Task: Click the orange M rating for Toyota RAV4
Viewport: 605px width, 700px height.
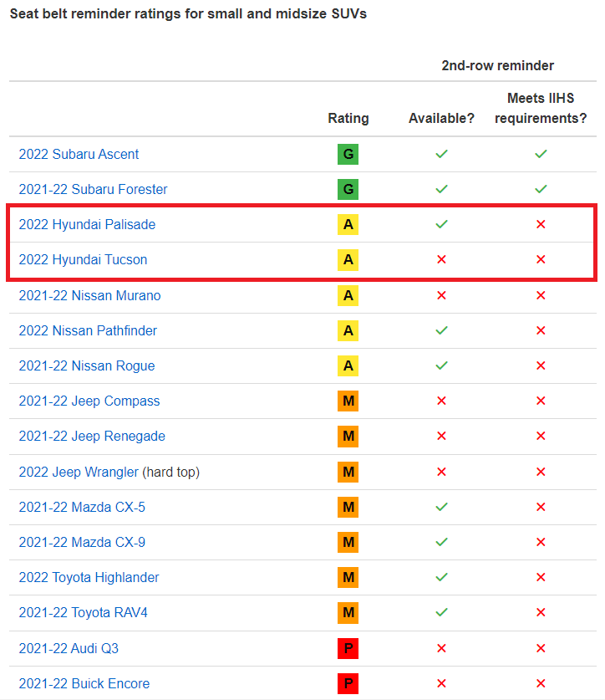Action: pos(348,612)
